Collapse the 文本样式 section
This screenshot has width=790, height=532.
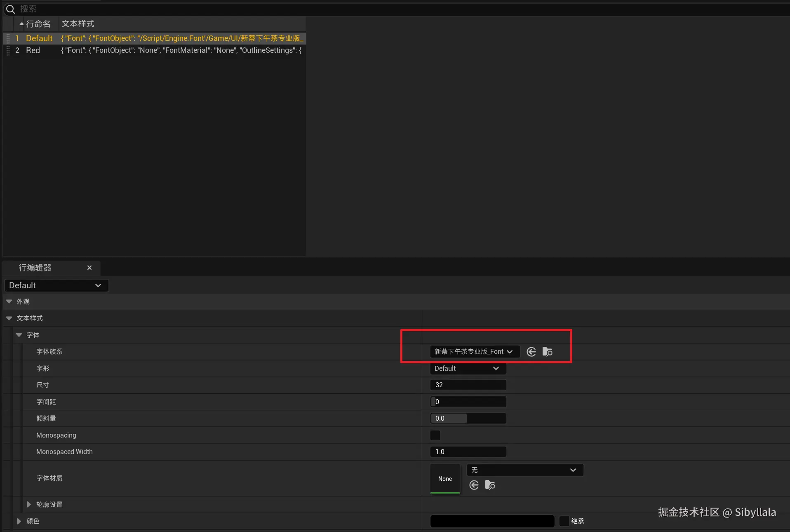coord(9,318)
